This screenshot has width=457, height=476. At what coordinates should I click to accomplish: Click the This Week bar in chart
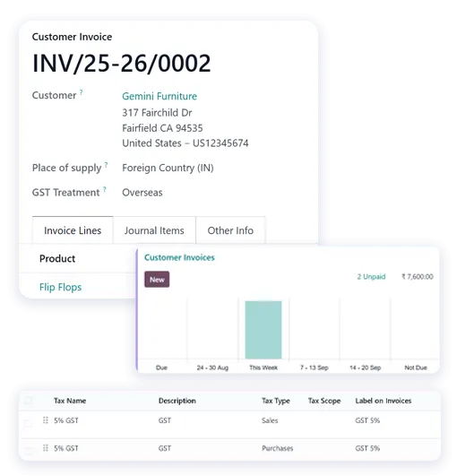pos(263,330)
